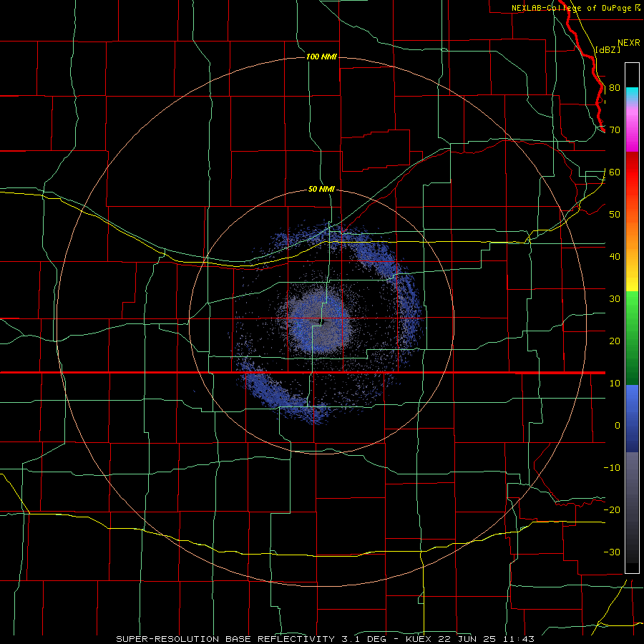This screenshot has height=644, width=644.
Task: Click the 40 value on dBZ scale
Action: [615, 257]
